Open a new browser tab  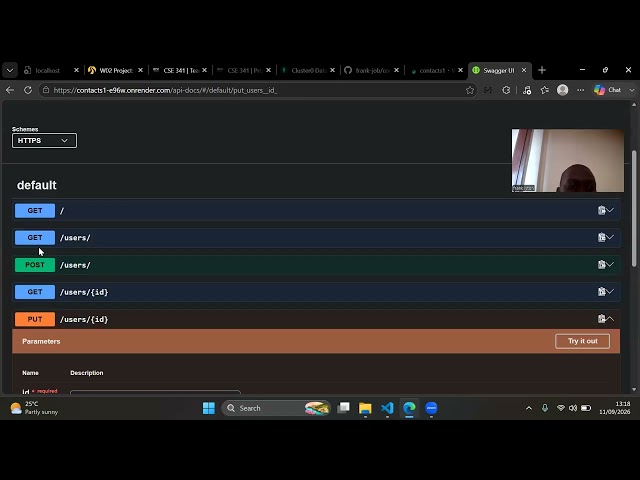[x=542, y=70]
